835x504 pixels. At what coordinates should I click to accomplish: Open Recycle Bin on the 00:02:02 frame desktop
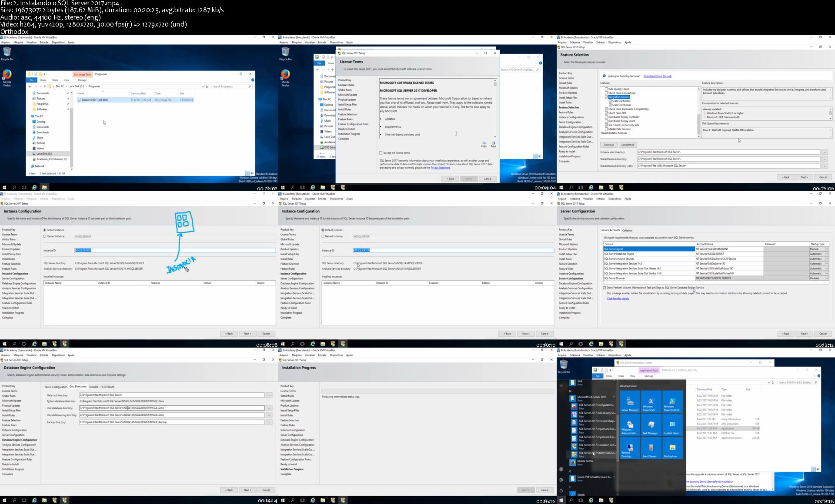click(7, 53)
